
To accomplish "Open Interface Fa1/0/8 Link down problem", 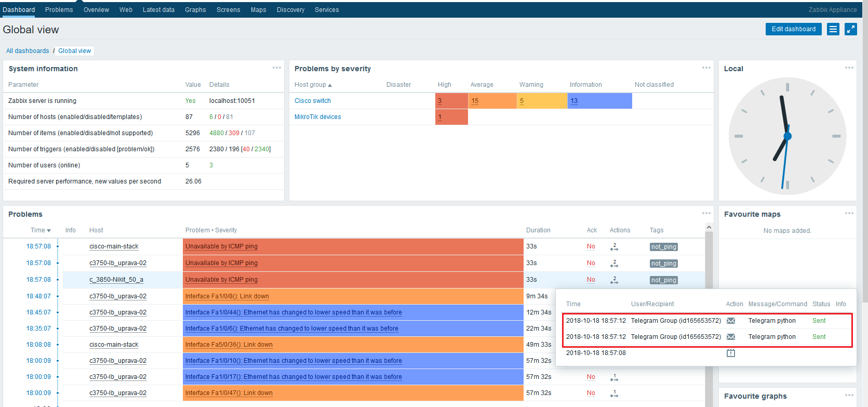I will (x=227, y=296).
